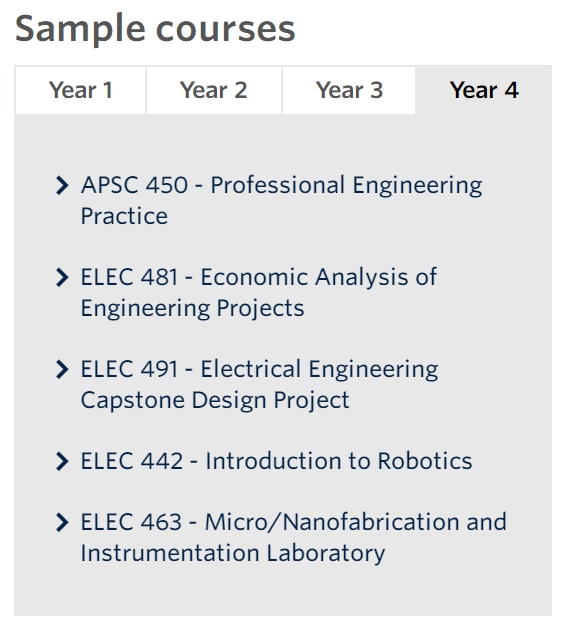This screenshot has height=625, width=565.
Task: Click the Instrumentation Laboratory text line
Action: coord(233,553)
